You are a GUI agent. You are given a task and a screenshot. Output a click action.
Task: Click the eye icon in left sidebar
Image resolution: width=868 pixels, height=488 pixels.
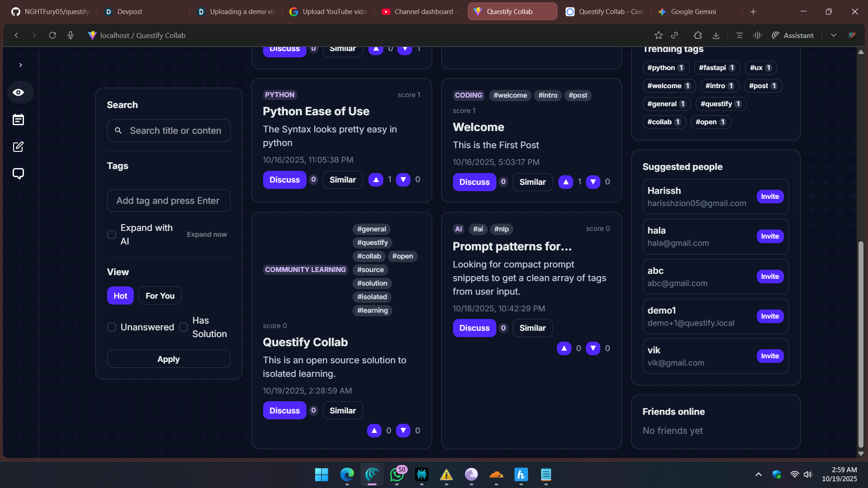tap(19, 93)
